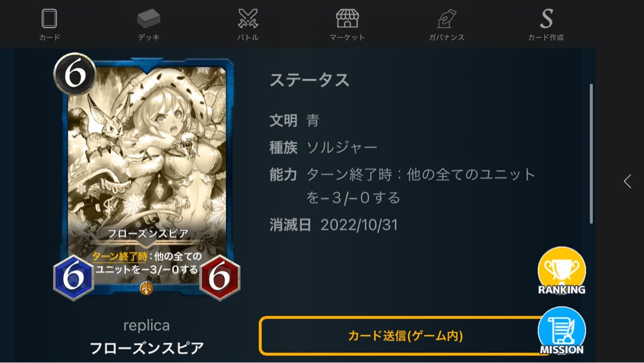The height and width of the screenshot is (363, 644).
Task: Click the カード送信(ゲーム内) button
Action: (x=405, y=336)
